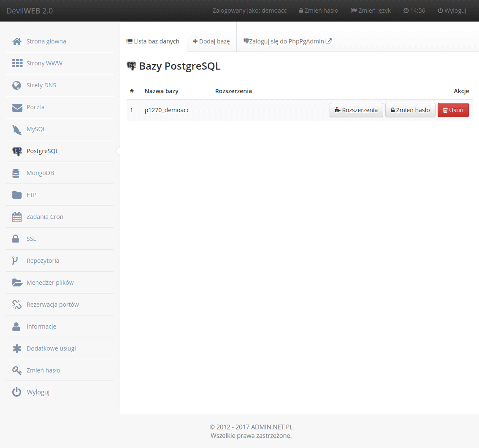479x448 pixels.
Task: Delete the database using the red Usuń button
Action: tap(453, 110)
